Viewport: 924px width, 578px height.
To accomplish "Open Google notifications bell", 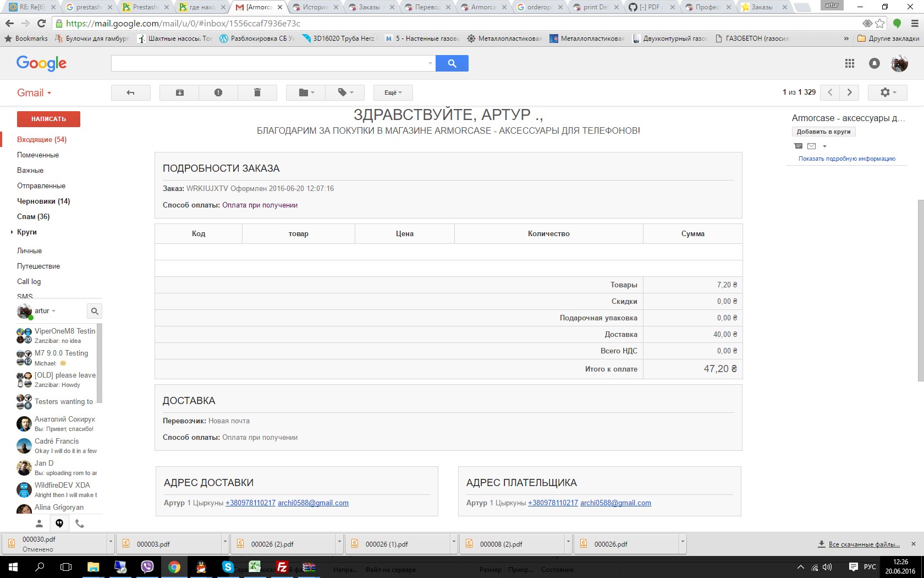I will 875,63.
